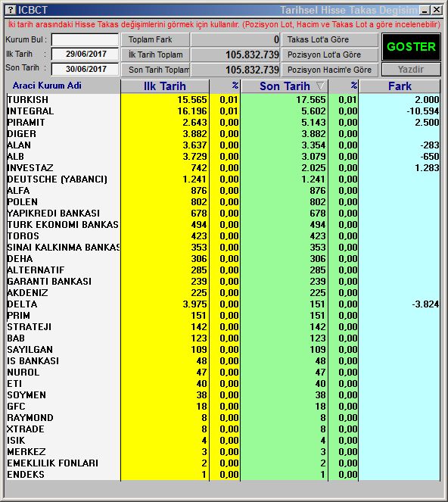Select the POLEN row
This screenshot has height=502, width=448.
click(x=223, y=202)
